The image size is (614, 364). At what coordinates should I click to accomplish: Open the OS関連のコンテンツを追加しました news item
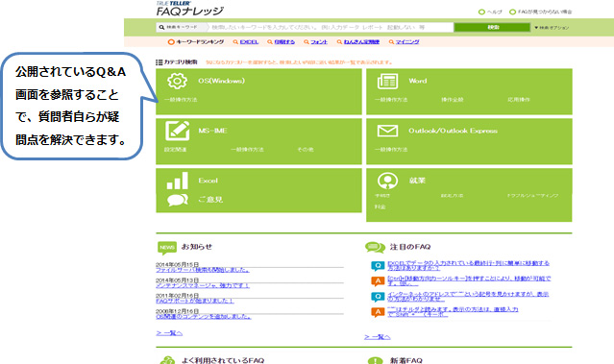pos(204,317)
